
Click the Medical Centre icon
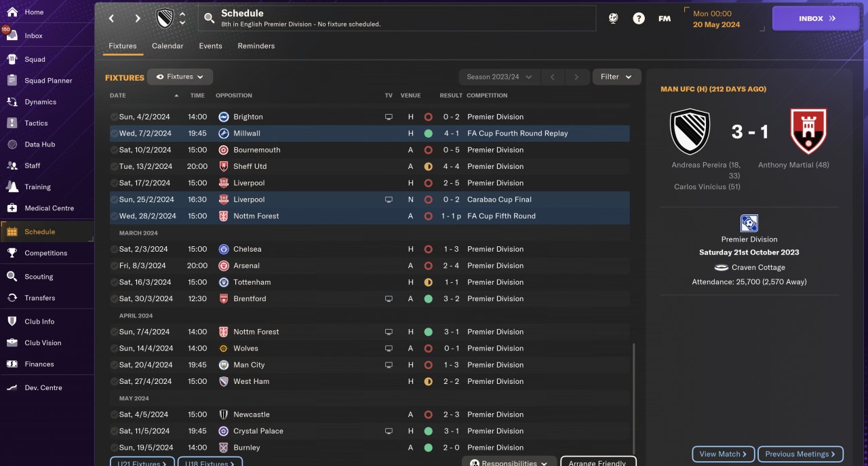click(12, 208)
